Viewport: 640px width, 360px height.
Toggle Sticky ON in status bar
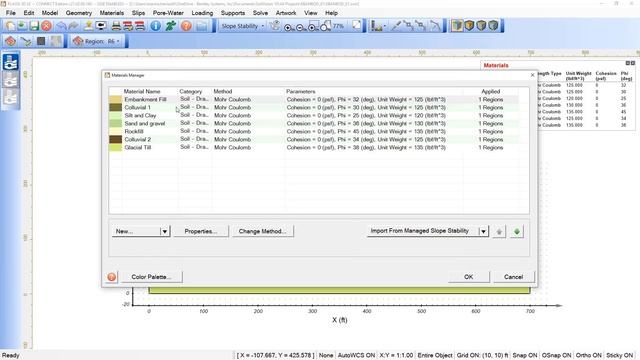[x=620, y=356]
